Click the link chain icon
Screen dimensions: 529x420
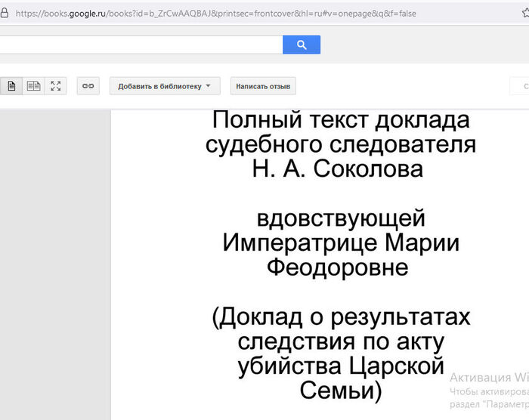pos(88,86)
